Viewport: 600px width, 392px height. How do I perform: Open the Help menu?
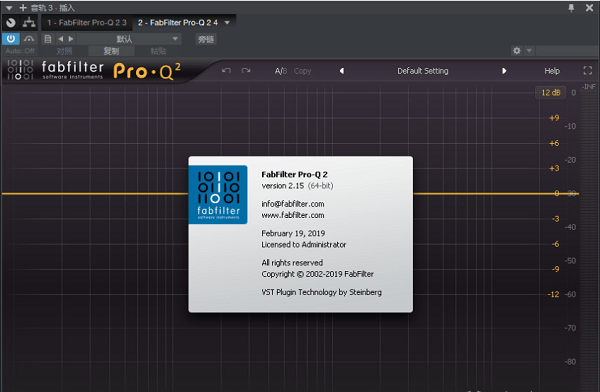tap(552, 71)
